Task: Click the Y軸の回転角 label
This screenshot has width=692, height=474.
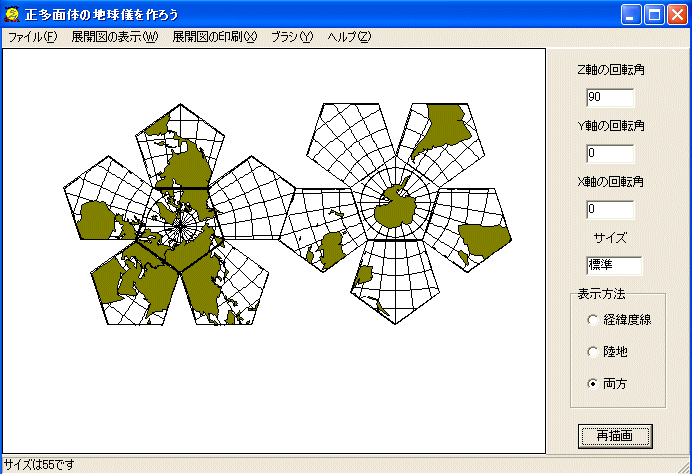Action: [611, 126]
